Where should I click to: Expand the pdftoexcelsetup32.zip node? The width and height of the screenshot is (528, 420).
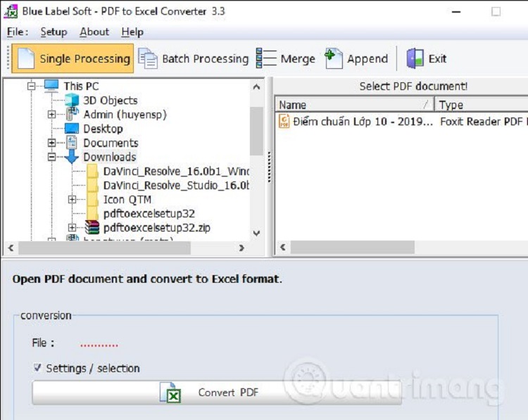tap(72, 227)
